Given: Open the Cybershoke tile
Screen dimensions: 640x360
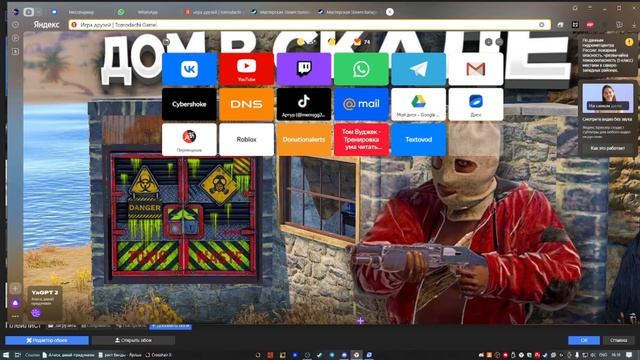Looking at the screenshot, I should point(189,104).
